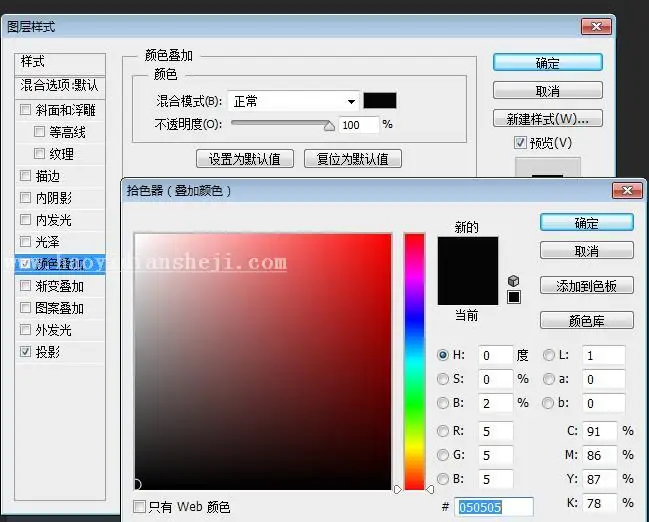Click the black overlay color swatch

(380, 101)
